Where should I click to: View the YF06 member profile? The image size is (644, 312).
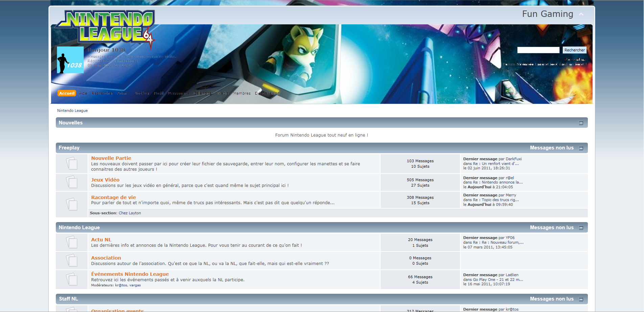coord(510,238)
